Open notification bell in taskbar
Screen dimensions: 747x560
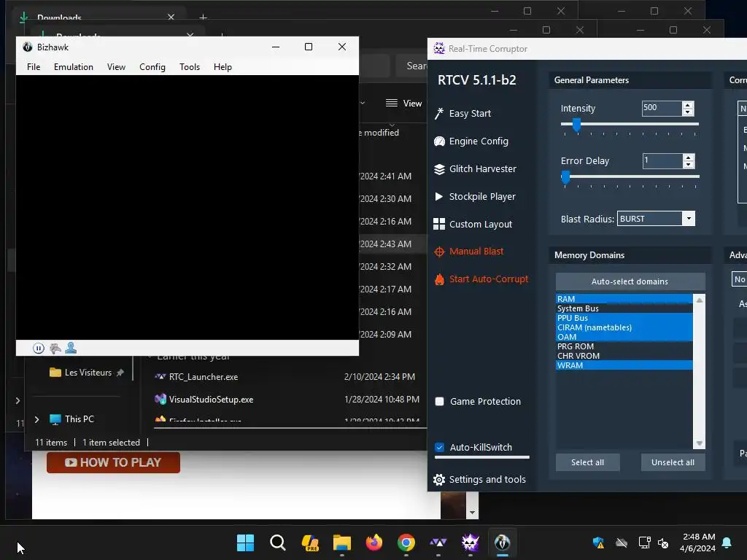coord(727,542)
